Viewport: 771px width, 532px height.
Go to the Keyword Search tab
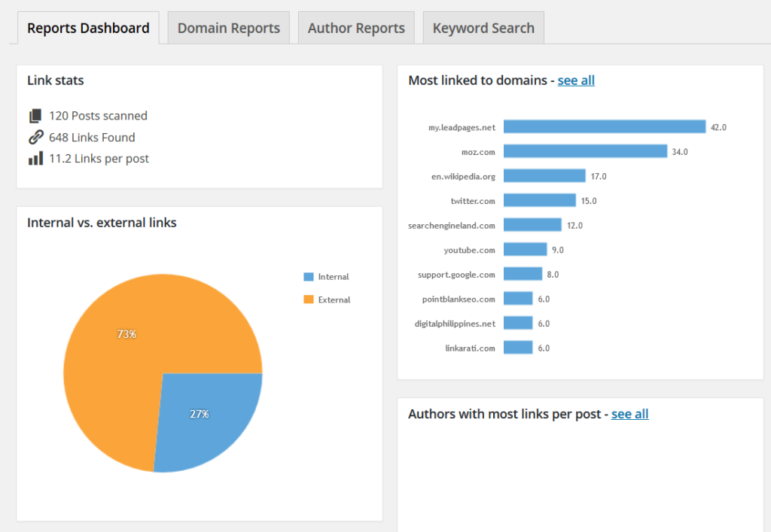pyautogui.click(x=483, y=28)
